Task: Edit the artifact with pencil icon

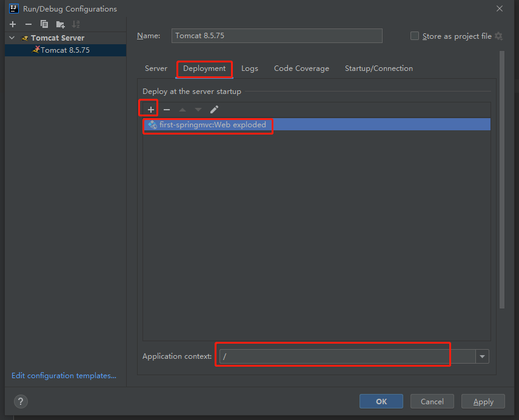Action: tap(214, 110)
